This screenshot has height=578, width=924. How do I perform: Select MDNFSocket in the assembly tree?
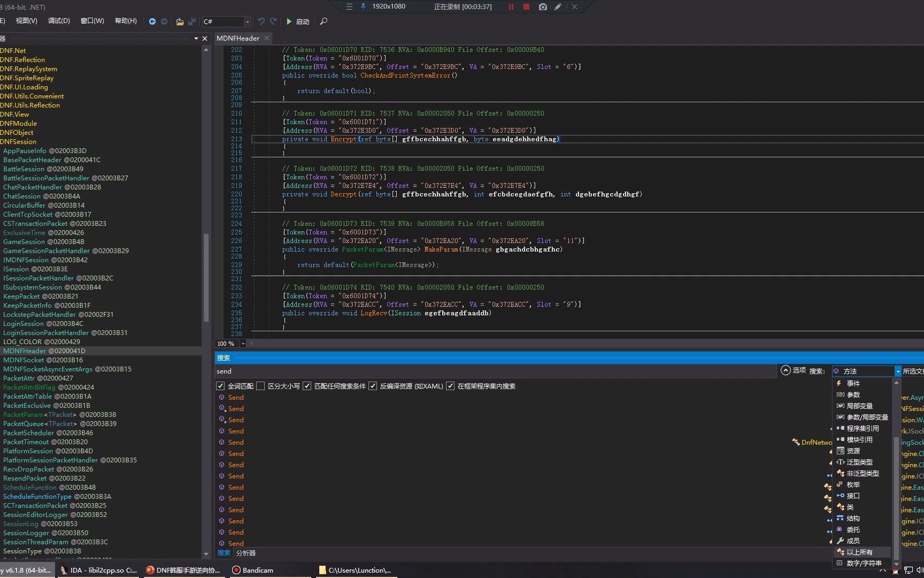43,360
